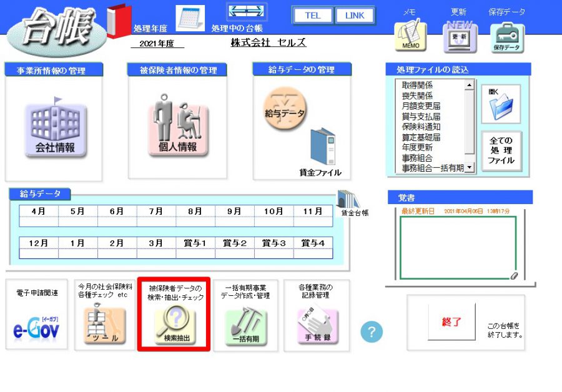Open the 個人情報 personal info icon
562x392 pixels.
(178, 125)
